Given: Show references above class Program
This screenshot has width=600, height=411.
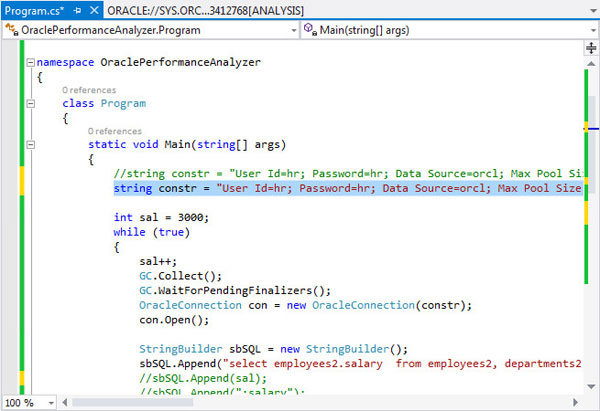Looking at the screenshot, I should [x=89, y=90].
